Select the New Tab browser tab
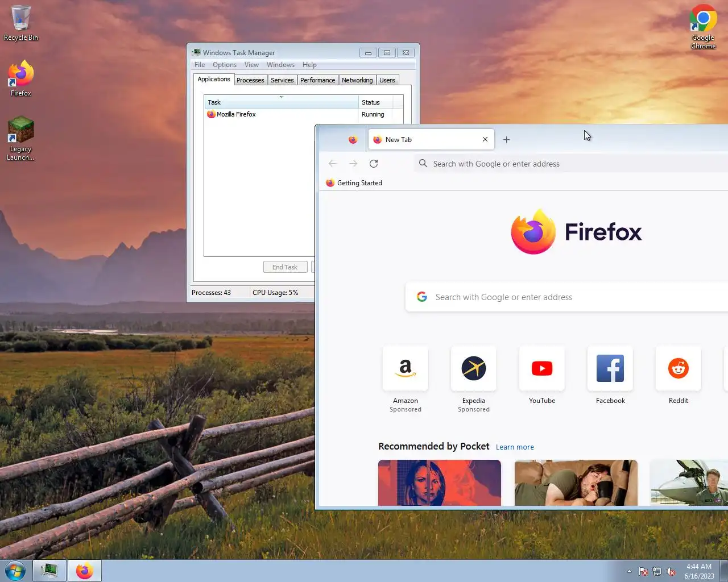Image resolution: width=728 pixels, height=582 pixels. pos(431,140)
